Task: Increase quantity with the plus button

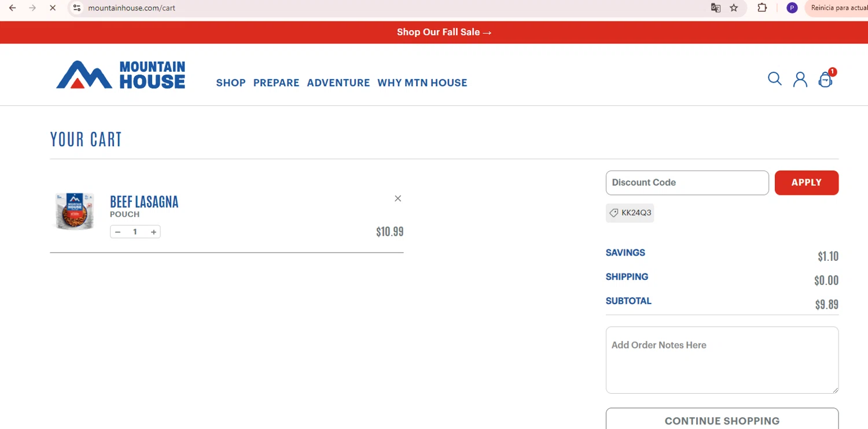Action: [153, 232]
